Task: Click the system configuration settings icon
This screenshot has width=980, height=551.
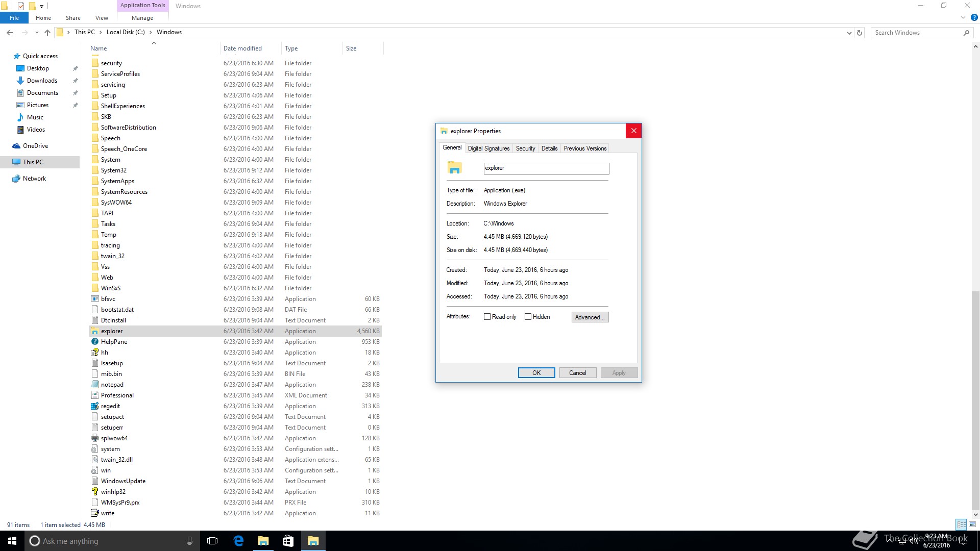Action: click(x=94, y=449)
